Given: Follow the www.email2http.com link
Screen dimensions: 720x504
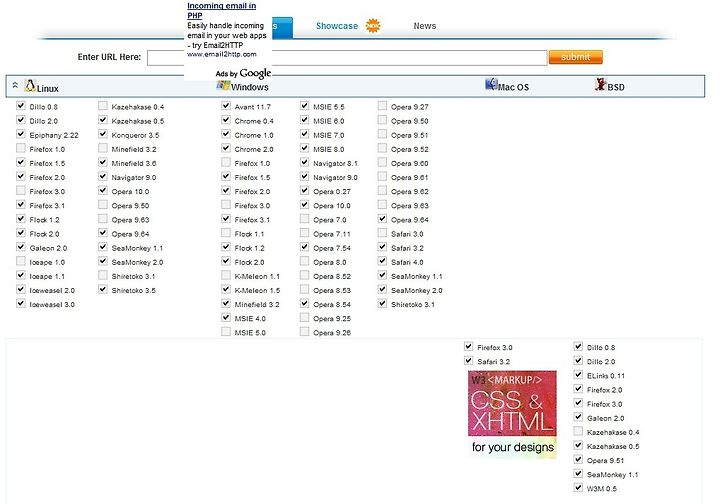Looking at the screenshot, I should tap(222, 54).
